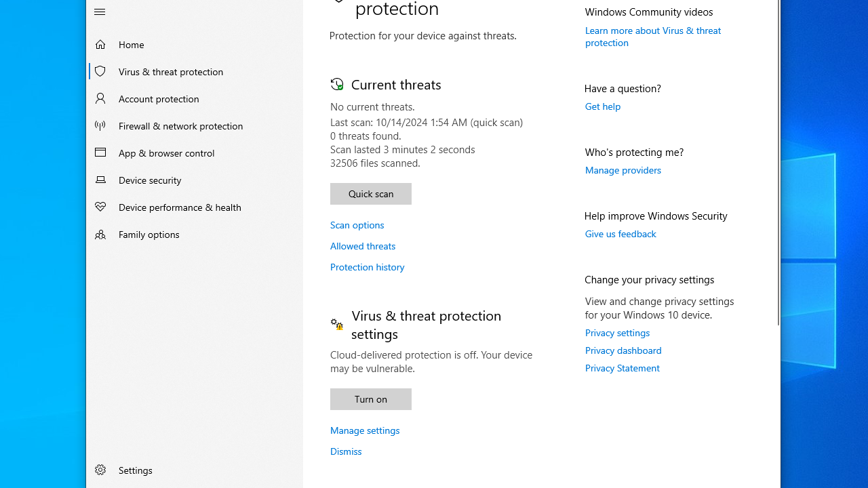Screen dimensions: 868x488
Task: Open Virus & threat protection page
Action: tap(171, 71)
